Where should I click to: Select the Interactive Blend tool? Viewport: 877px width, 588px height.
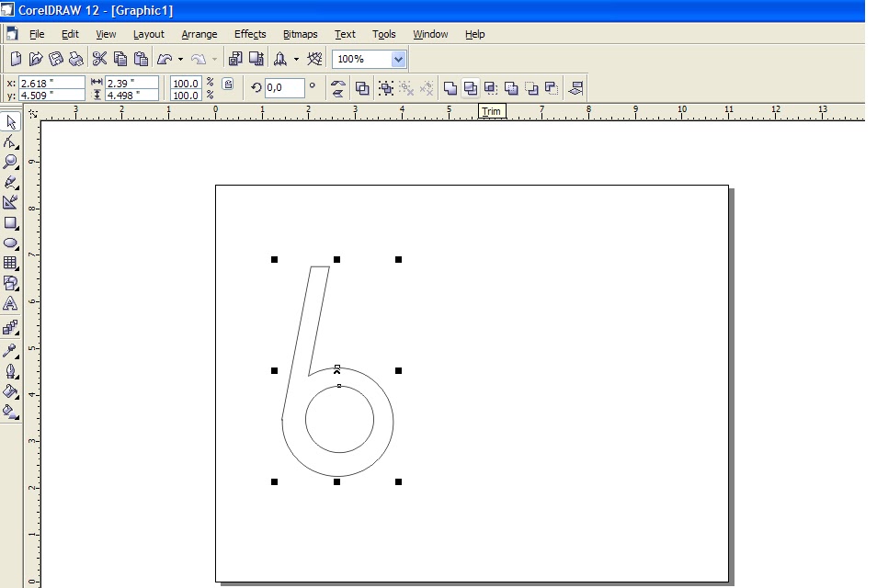click(x=11, y=328)
